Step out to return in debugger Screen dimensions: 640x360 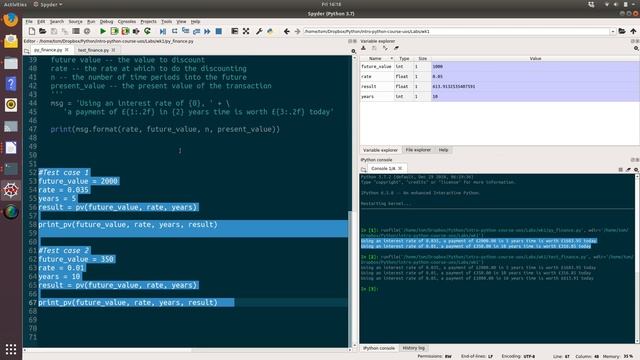196,31
